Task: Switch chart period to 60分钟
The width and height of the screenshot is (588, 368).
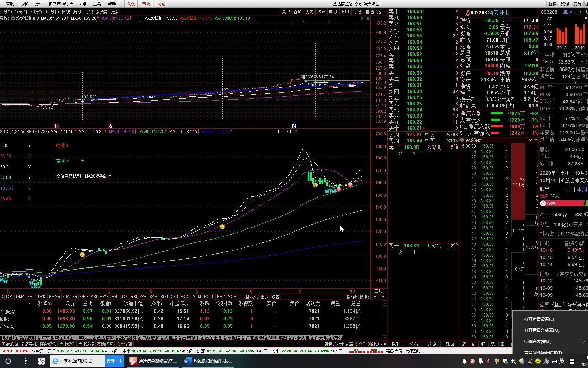Action: [52, 12]
